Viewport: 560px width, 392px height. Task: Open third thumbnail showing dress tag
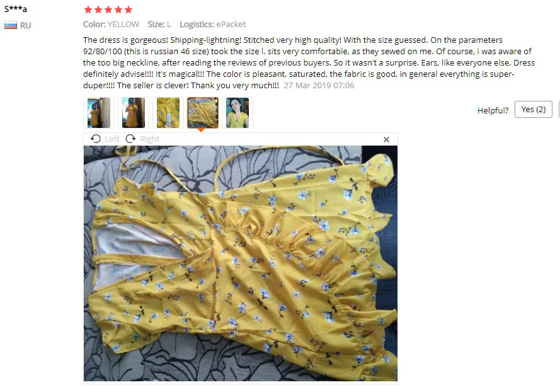pos(168,113)
